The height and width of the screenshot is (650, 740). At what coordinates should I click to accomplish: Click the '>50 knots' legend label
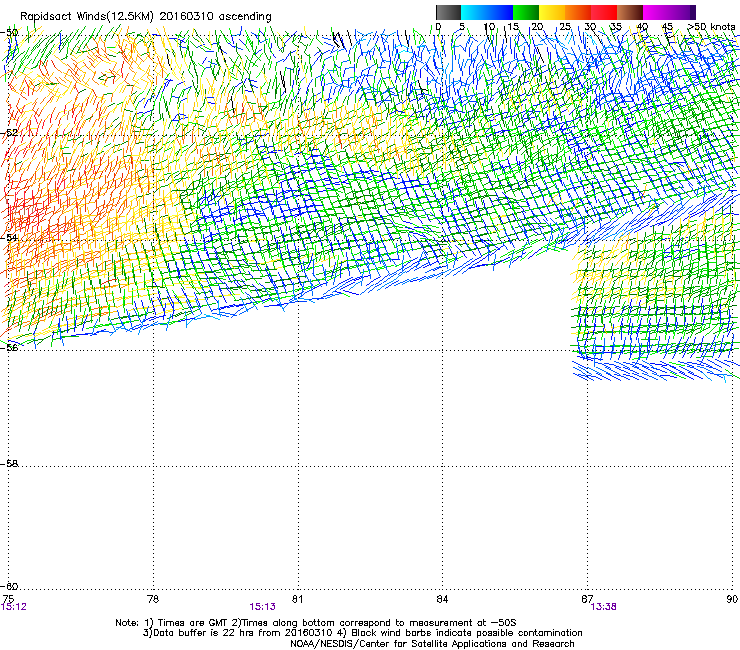click(711, 27)
